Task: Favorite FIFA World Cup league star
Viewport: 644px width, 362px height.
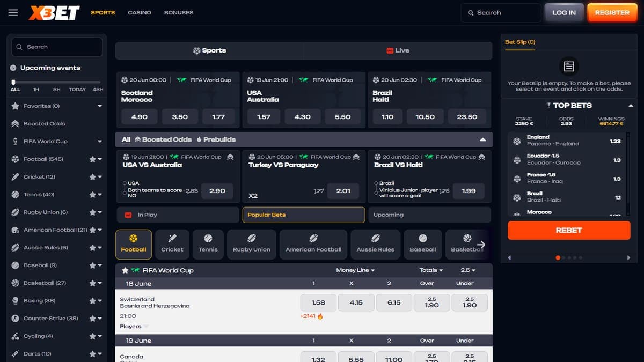Action: tap(125, 270)
